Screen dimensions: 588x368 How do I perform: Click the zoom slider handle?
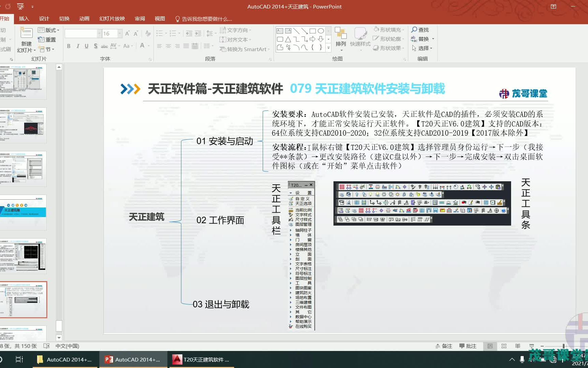[x=563, y=346]
